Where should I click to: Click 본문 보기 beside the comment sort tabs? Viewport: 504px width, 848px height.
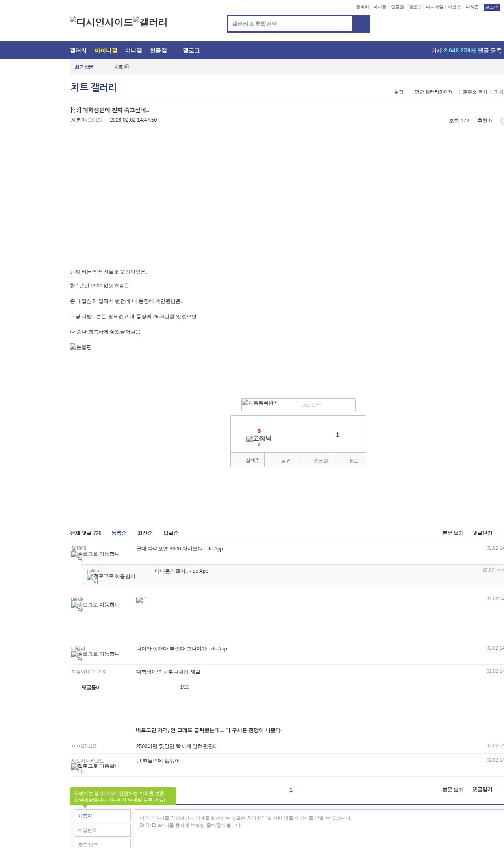(x=453, y=533)
